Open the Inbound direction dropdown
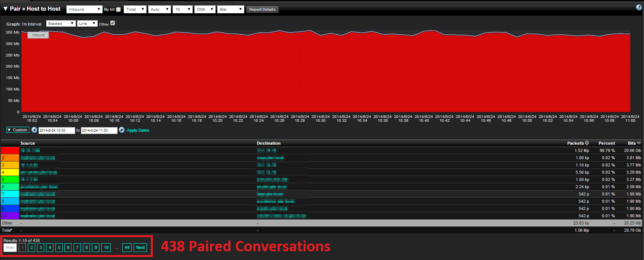Viewport: 644px width, 260px height. [x=84, y=10]
